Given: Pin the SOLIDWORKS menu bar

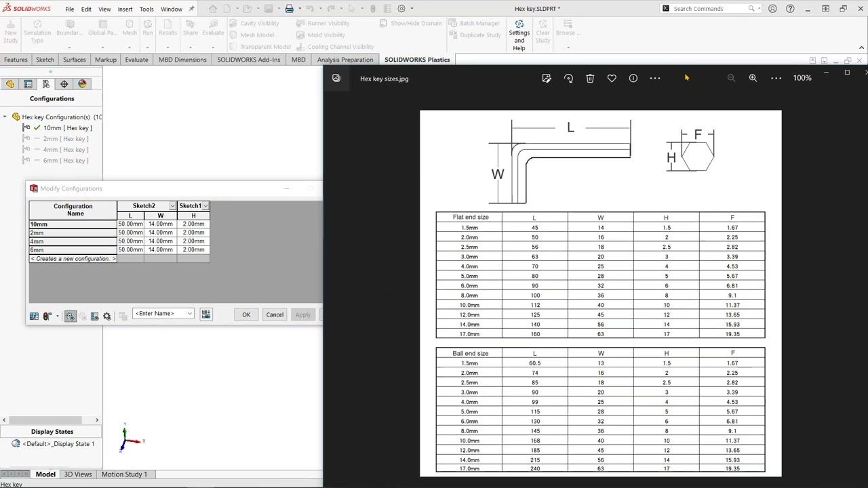Looking at the screenshot, I should 191,9.
